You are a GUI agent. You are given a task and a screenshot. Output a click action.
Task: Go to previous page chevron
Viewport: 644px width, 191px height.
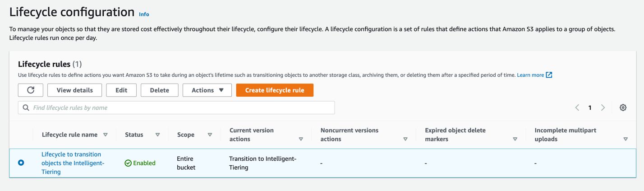click(x=577, y=107)
